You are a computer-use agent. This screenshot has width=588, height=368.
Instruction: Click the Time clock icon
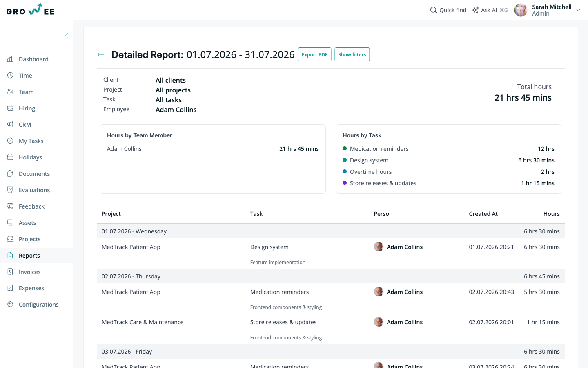[10, 76]
